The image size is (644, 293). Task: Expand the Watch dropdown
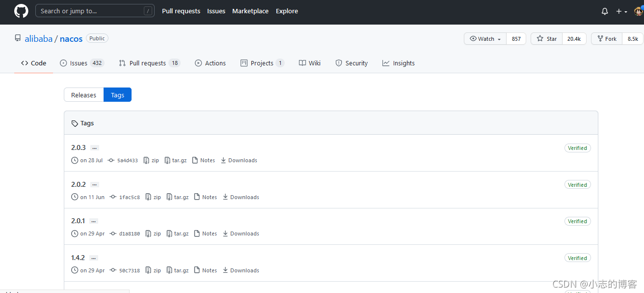485,39
